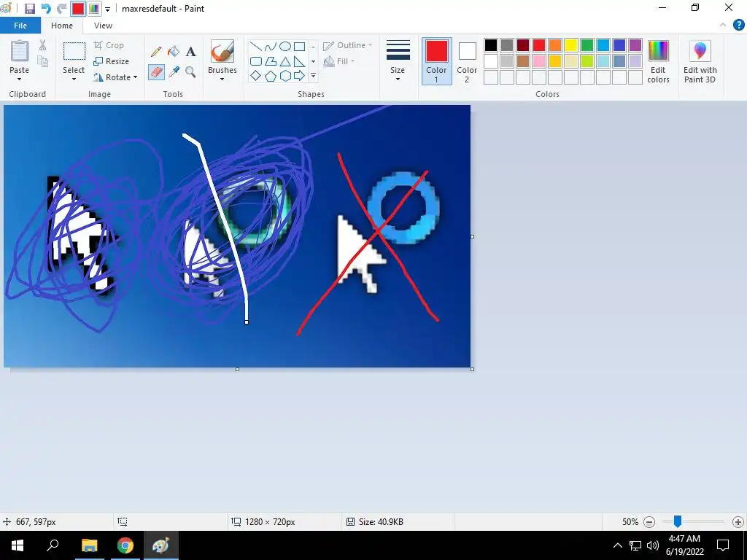Image resolution: width=747 pixels, height=560 pixels.
Task: Click the zoom out minus button
Action: pyautogui.click(x=649, y=522)
